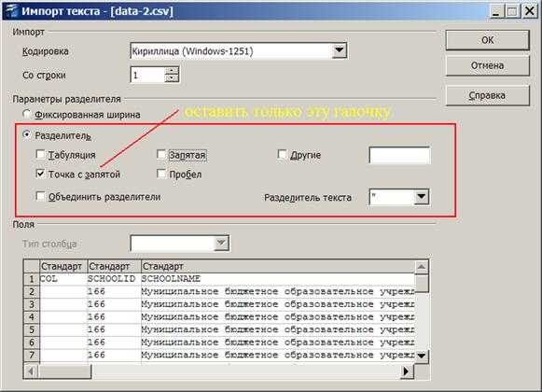The image size is (542, 392).
Task: Open the disabled Тип столбца dropdown
Action: 221,244
